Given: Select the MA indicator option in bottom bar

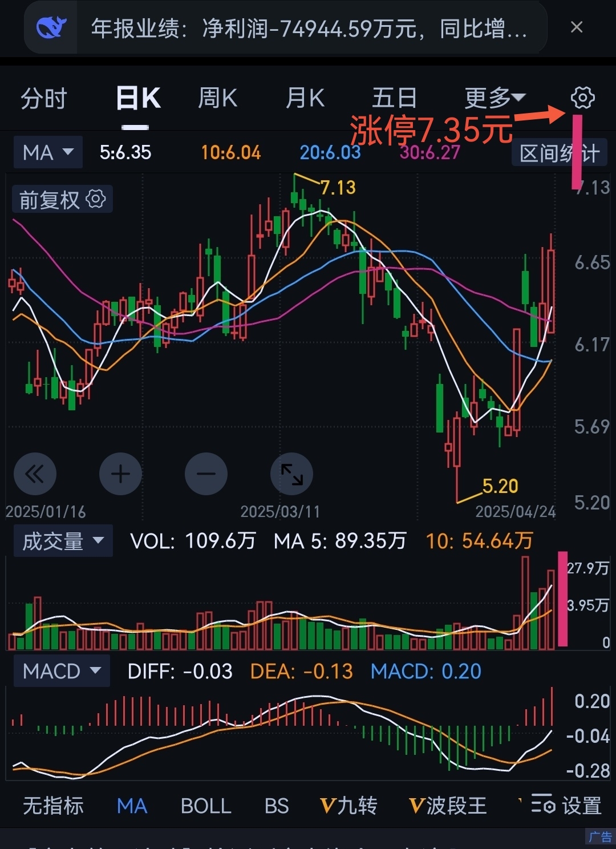Looking at the screenshot, I should coord(132,806).
